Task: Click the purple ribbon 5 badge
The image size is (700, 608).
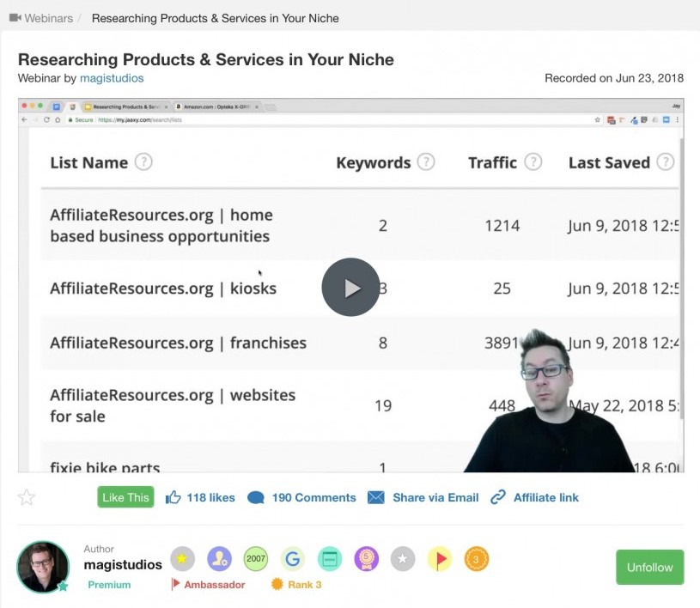Action: pos(366,559)
